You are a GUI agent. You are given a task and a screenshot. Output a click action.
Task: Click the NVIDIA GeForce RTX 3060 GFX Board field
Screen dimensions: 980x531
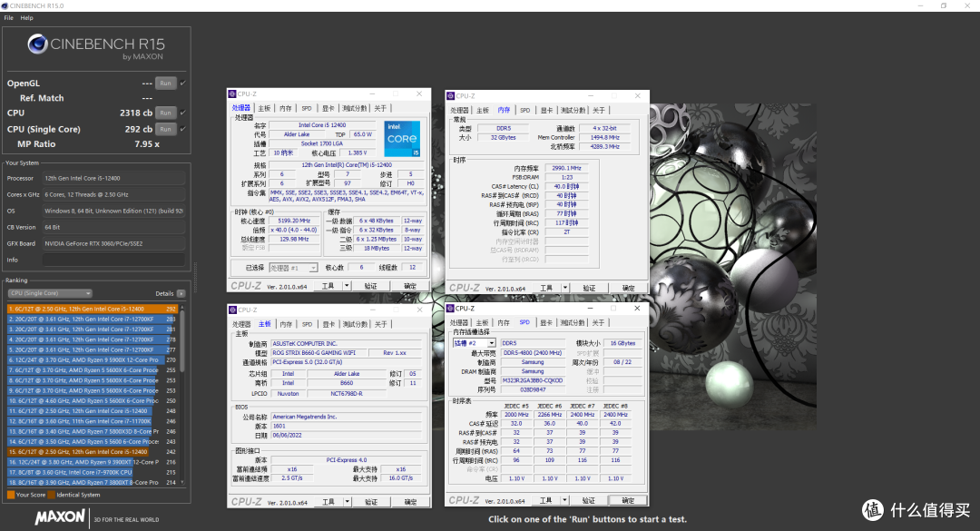tap(113, 243)
